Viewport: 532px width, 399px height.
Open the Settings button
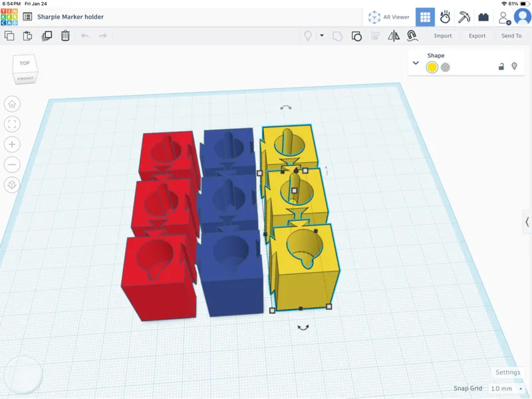point(507,372)
